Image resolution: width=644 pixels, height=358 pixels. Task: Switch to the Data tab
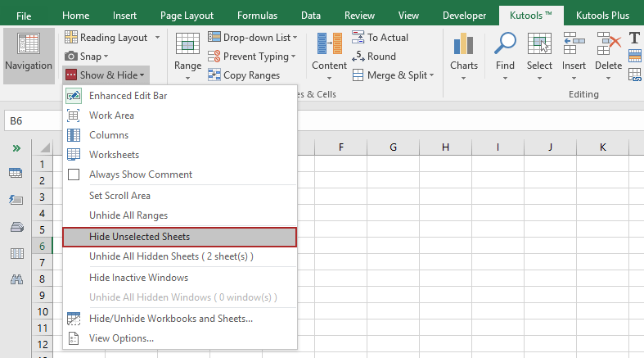(310, 16)
